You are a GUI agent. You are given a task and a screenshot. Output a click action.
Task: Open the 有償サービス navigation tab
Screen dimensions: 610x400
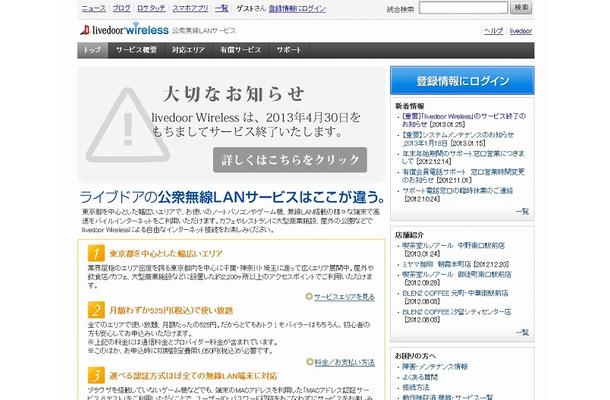pyautogui.click(x=240, y=50)
